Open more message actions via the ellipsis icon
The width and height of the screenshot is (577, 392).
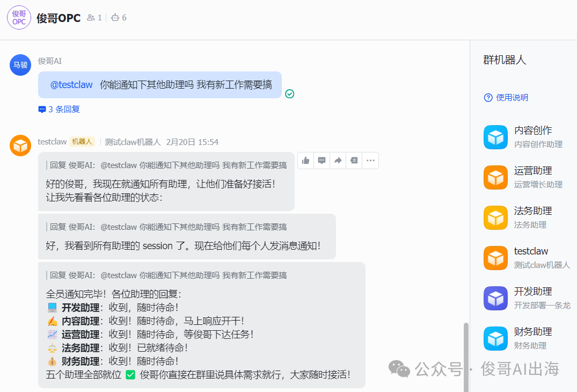(370, 160)
